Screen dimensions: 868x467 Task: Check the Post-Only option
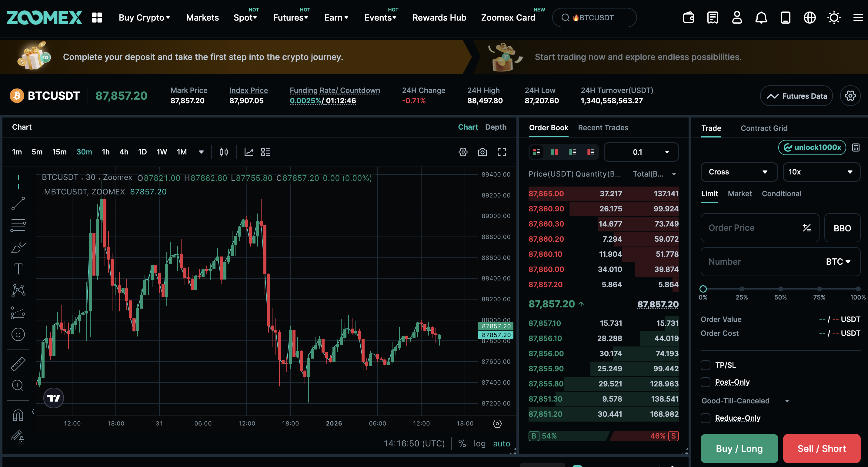[x=706, y=382]
